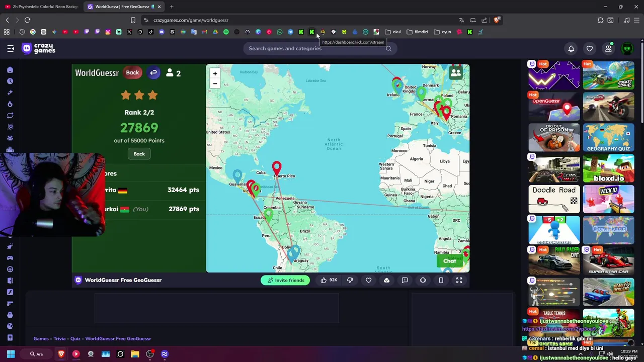Click the red Back button beside WorldGuessr title
Screen dimensions: 644x362
(132, 73)
